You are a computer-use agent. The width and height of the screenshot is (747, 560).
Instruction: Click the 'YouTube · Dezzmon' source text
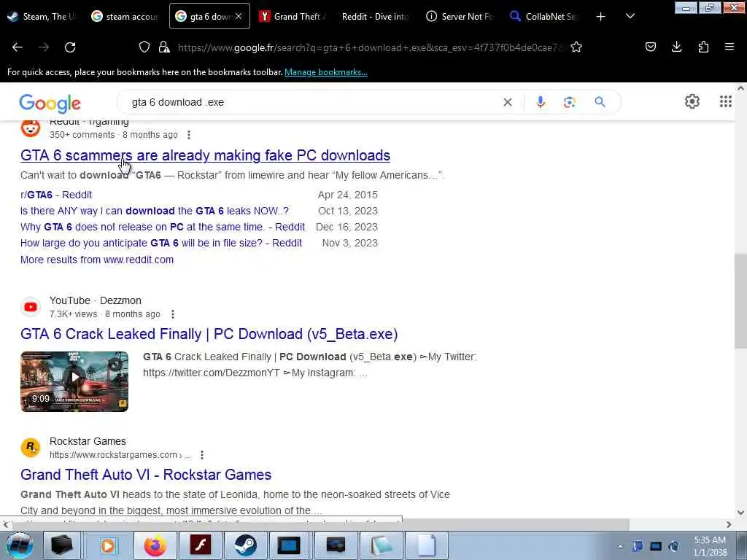96,300
